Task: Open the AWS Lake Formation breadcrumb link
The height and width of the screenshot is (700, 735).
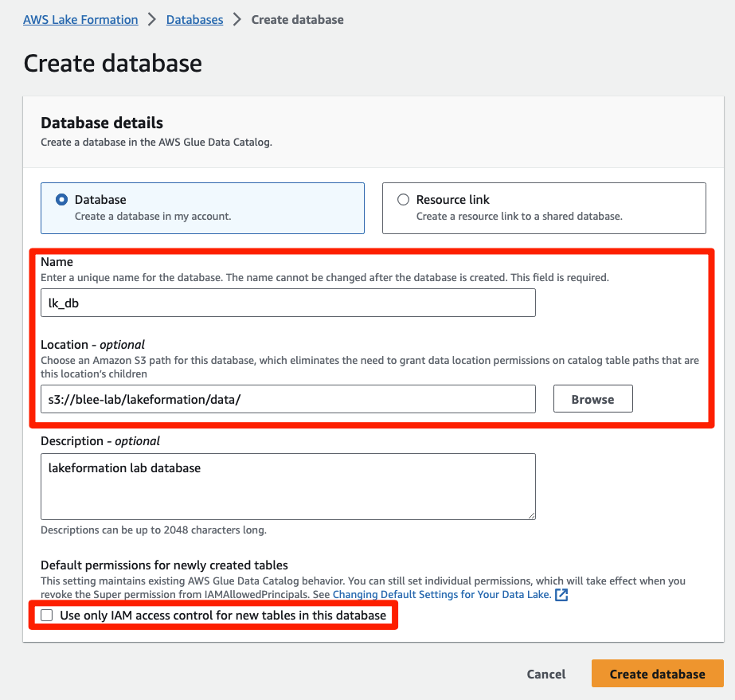Action: [80, 20]
